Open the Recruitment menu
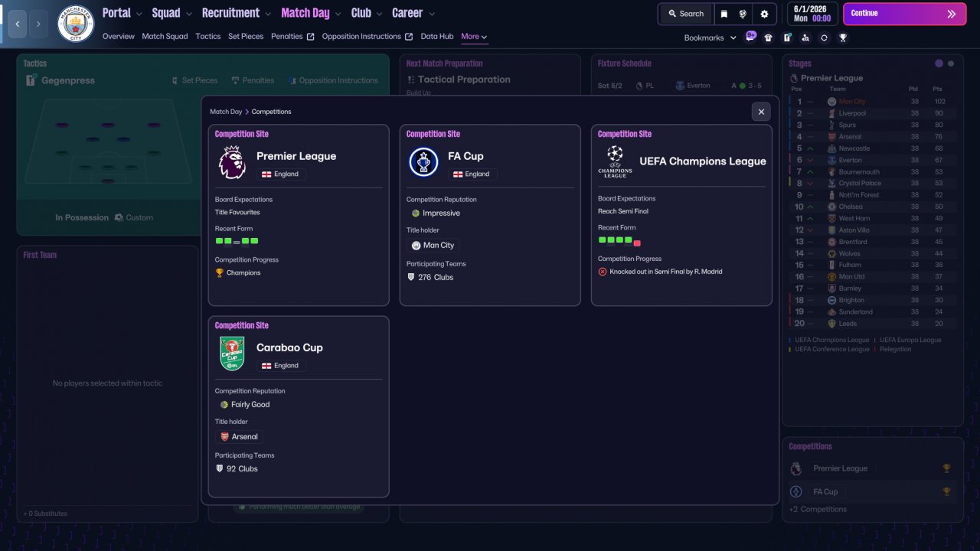 point(230,13)
